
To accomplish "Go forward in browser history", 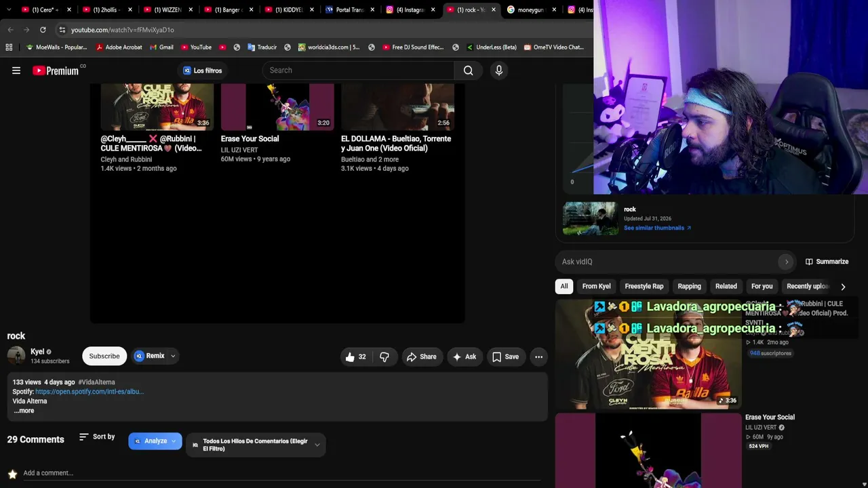I will [26, 30].
